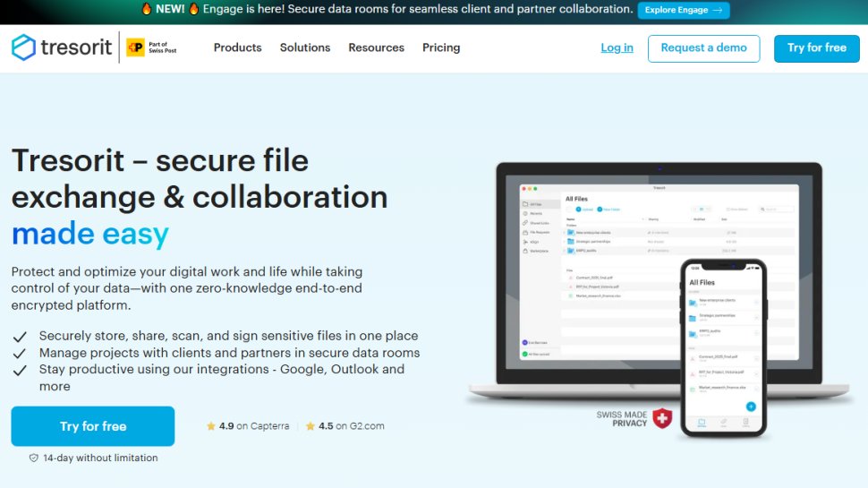868x488 pixels.
Task: Click Try for free in the header
Action: (816, 48)
